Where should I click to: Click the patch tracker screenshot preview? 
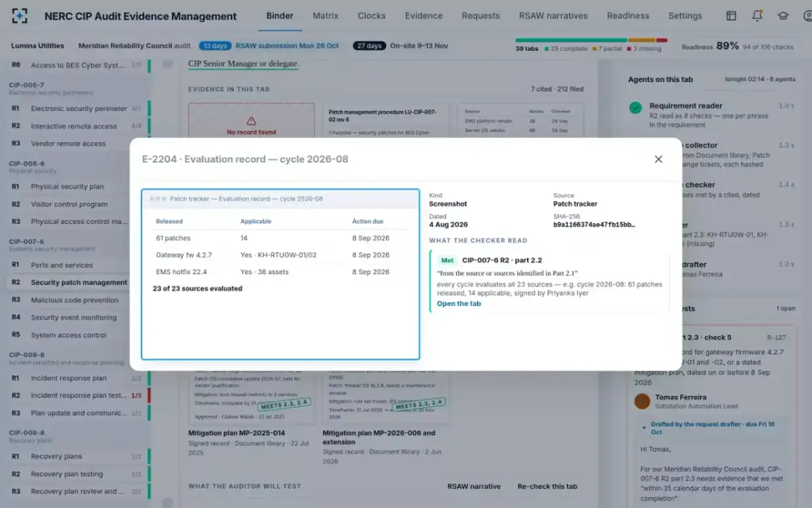pos(280,274)
